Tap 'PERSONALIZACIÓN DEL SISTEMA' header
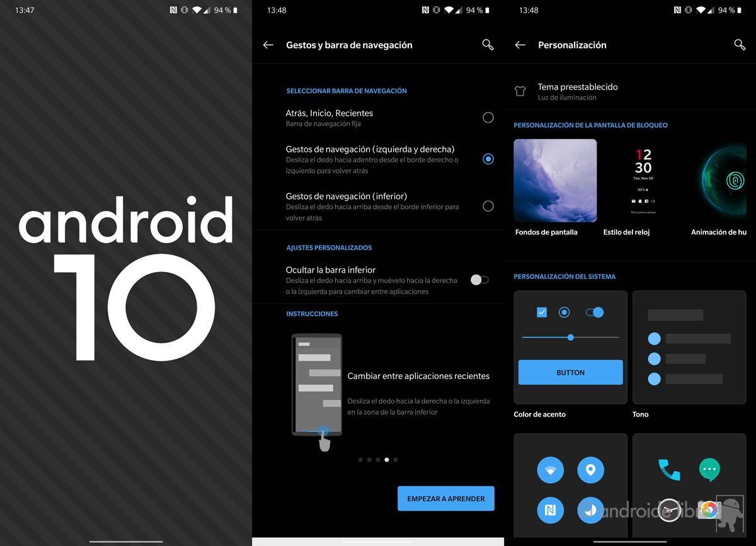Screen dimensions: 756x546 pyautogui.click(x=564, y=276)
